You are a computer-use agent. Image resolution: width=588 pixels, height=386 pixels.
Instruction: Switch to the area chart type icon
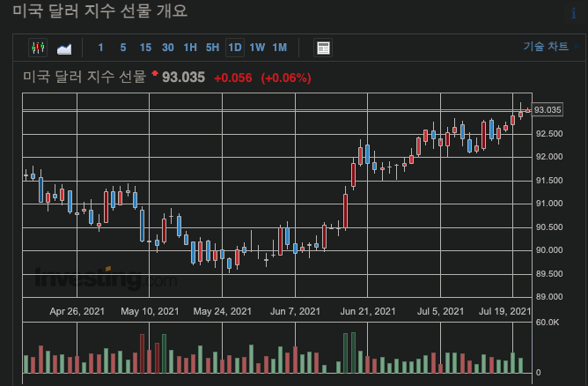pyautogui.click(x=64, y=48)
